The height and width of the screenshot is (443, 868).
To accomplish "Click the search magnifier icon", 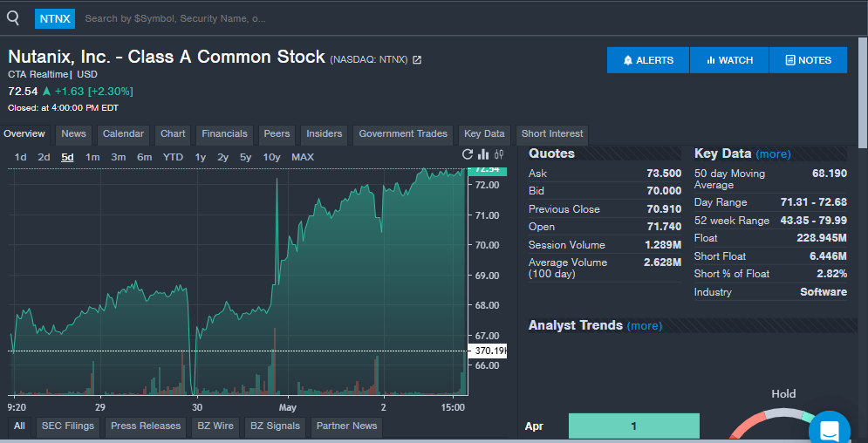I will pyautogui.click(x=13, y=18).
